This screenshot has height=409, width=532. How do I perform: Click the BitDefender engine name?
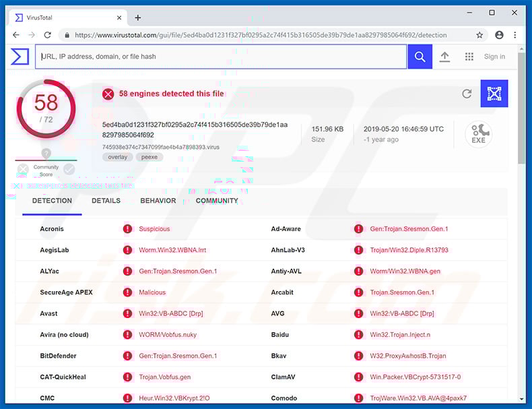click(58, 356)
